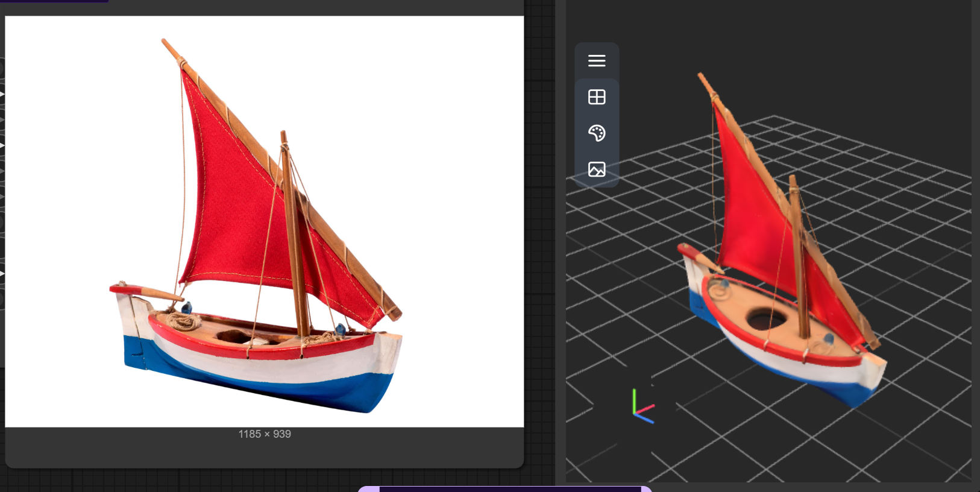The width and height of the screenshot is (980, 492).
Task: Click the topmost white arrow on left edge
Action: click(x=2, y=94)
